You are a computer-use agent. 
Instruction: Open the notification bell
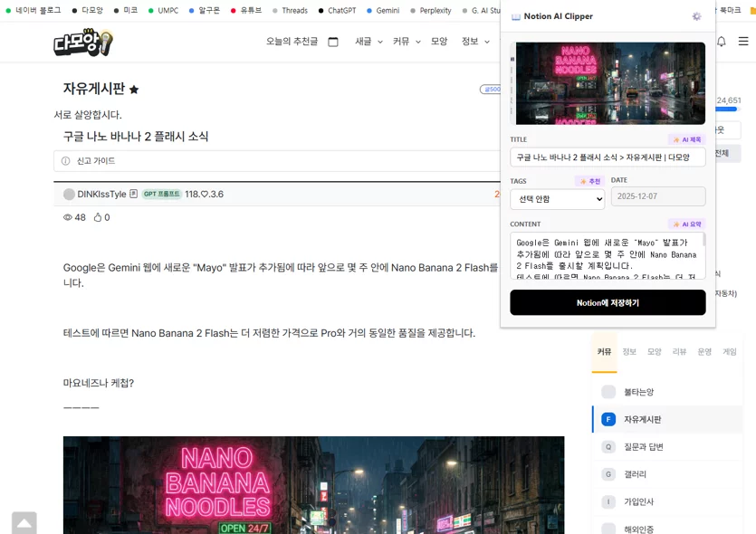(722, 42)
